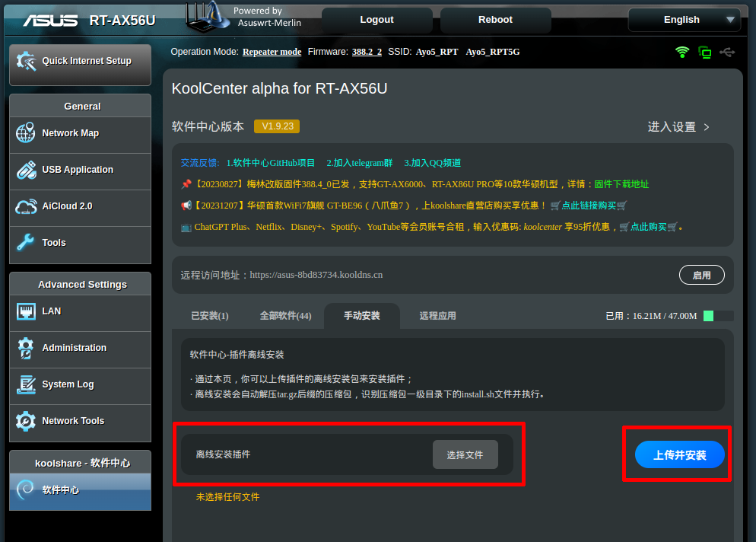Click 启用 to enable remote access
756x542 pixels.
point(701,275)
